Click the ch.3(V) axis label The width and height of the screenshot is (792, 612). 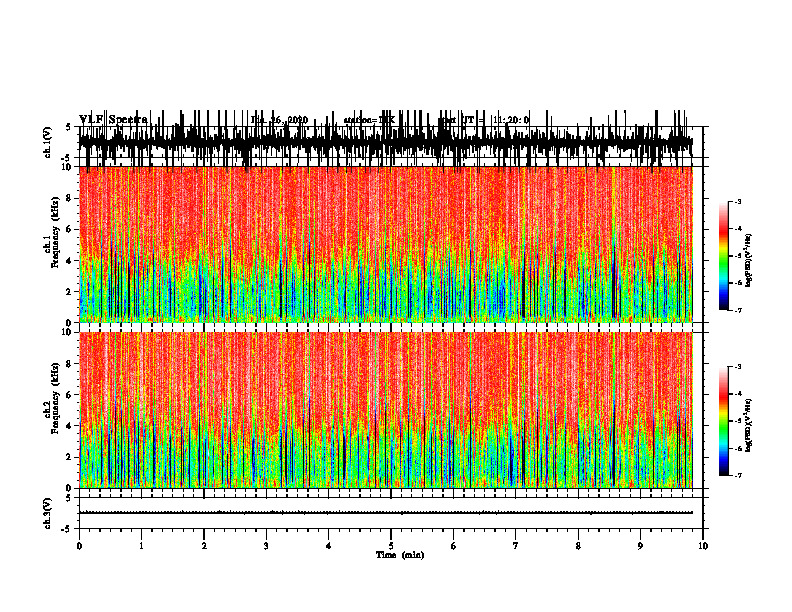48,513
